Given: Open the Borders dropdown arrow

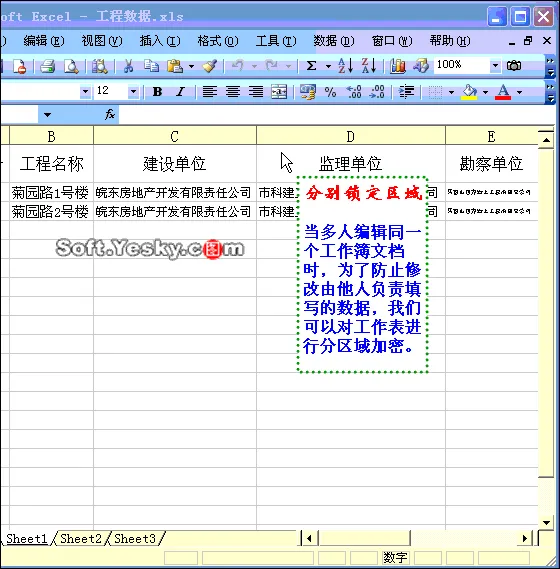Looking at the screenshot, I should click(x=451, y=93).
